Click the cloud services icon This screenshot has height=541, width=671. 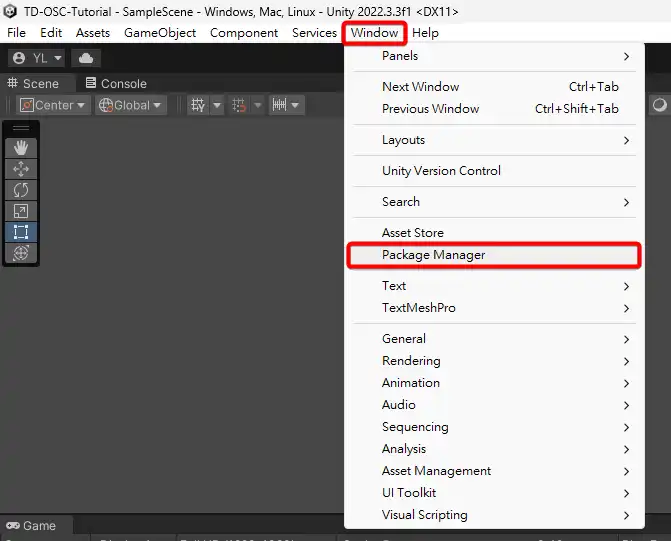(x=85, y=58)
